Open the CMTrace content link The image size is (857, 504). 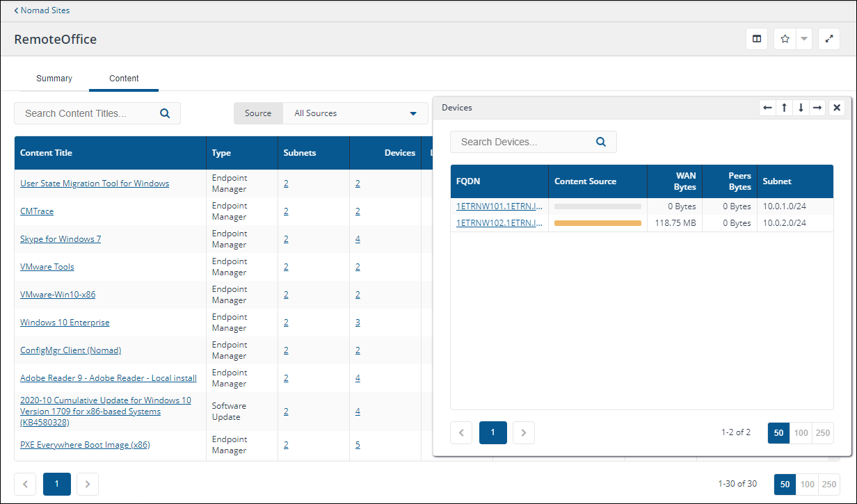(x=37, y=211)
